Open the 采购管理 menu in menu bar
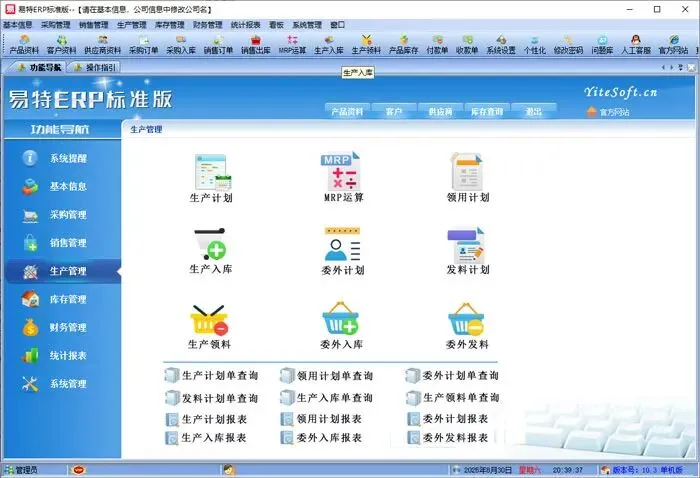Viewport: 700px width, 478px height. coord(55,25)
